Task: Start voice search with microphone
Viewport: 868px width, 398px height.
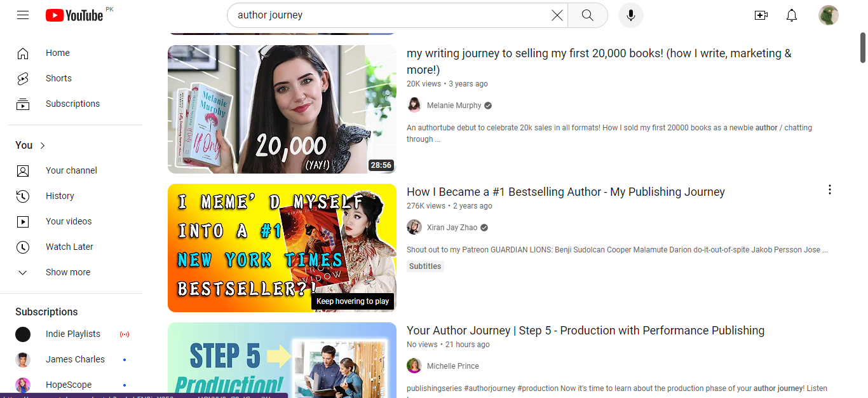Action: click(x=631, y=15)
